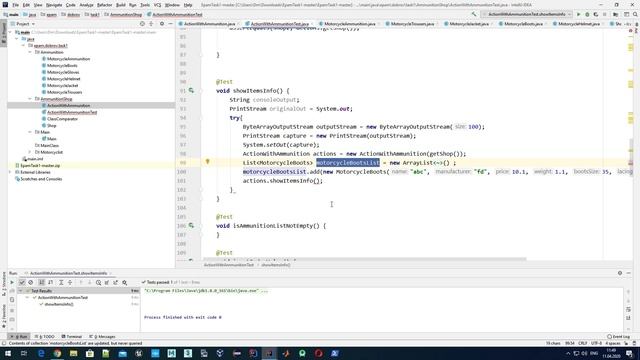Click the Windows Start button
640x360 pixels.
point(8,353)
